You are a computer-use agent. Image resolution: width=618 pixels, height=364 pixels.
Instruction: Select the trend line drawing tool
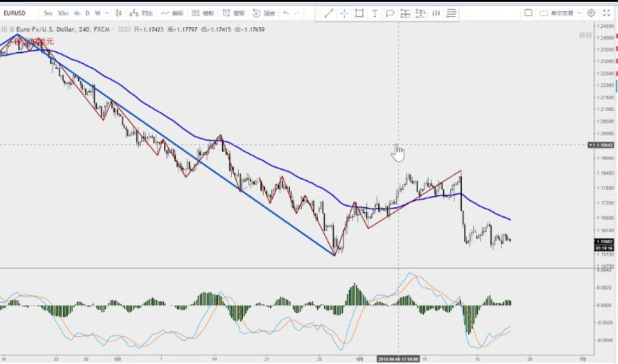click(328, 13)
